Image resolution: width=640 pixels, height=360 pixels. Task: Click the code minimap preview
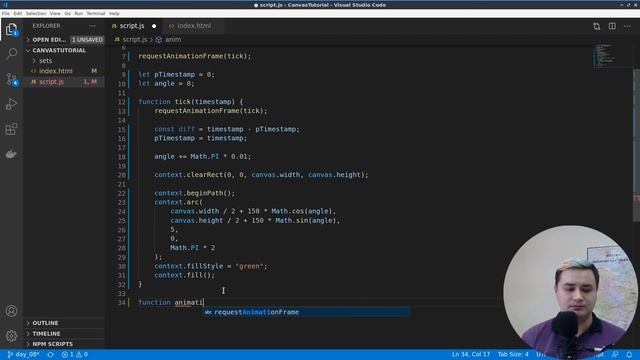click(606, 55)
